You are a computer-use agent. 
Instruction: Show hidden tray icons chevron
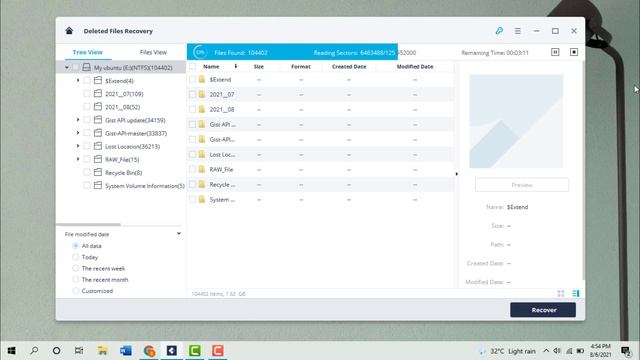pos(546,351)
